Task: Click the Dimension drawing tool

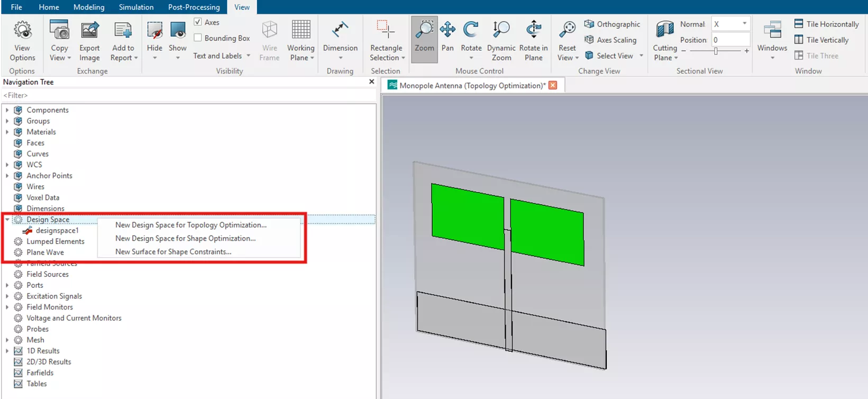Action: (x=340, y=32)
